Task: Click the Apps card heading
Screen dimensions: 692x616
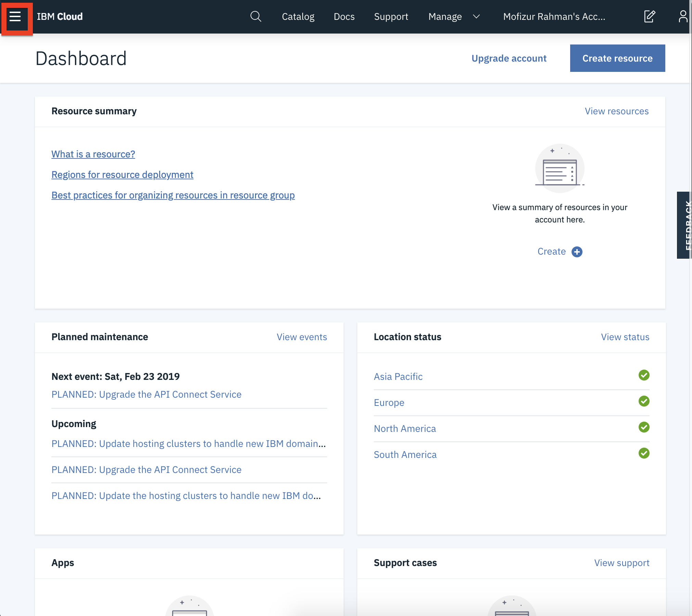Action: click(63, 563)
